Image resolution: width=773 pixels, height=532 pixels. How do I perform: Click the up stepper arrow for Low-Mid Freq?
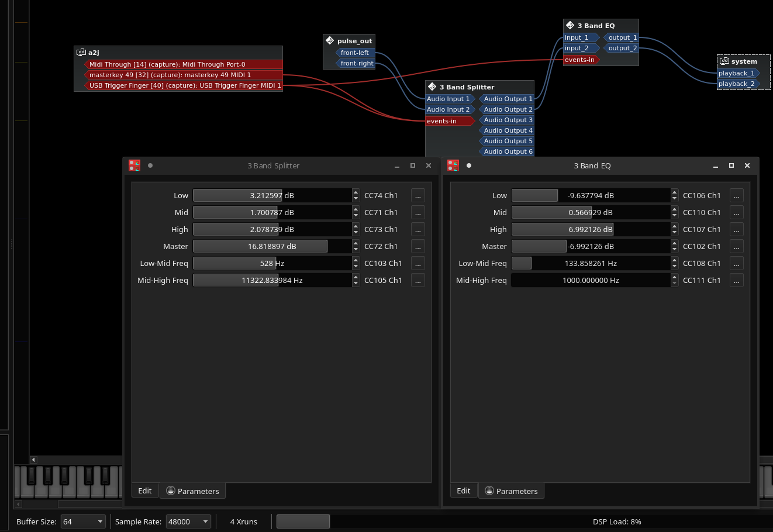tap(356, 261)
